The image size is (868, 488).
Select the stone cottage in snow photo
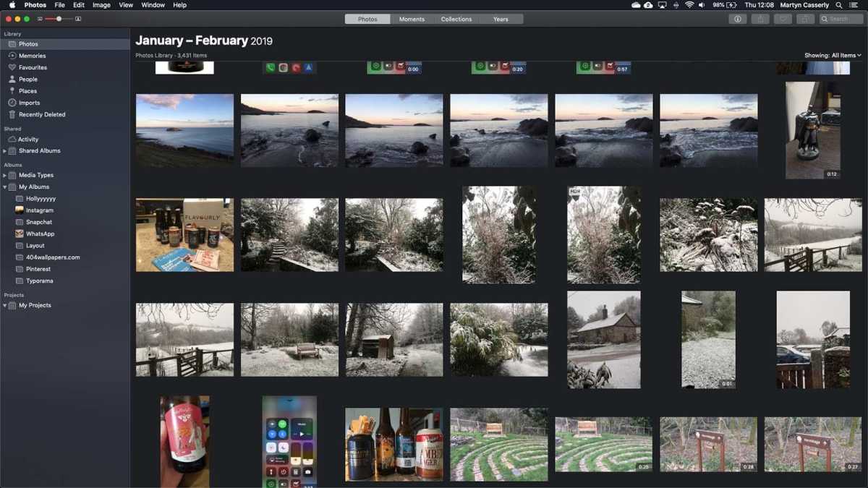click(x=604, y=340)
